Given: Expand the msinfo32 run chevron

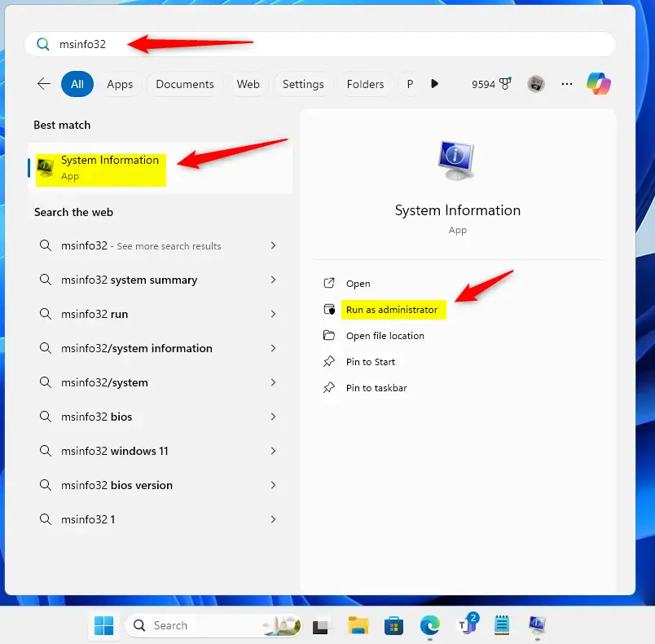Looking at the screenshot, I should point(273,314).
